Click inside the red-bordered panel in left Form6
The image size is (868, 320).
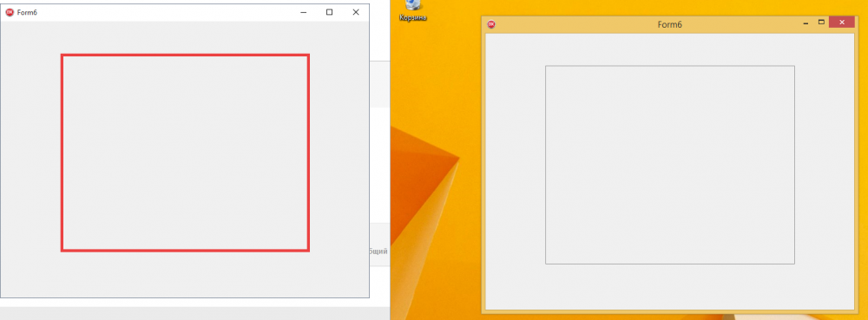185,153
